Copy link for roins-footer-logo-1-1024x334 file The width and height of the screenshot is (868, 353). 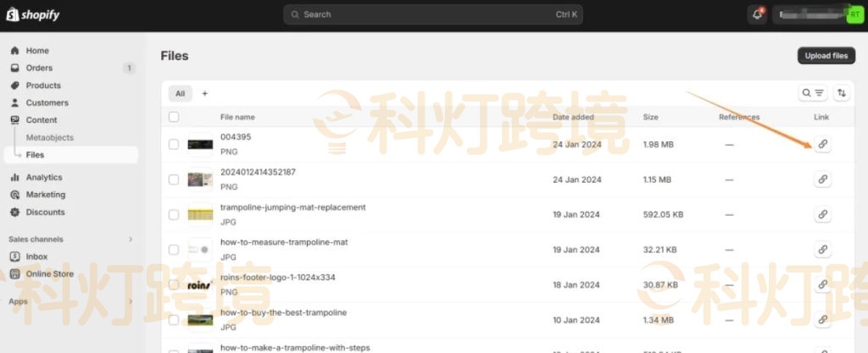pyautogui.click(x=822, y=284)
